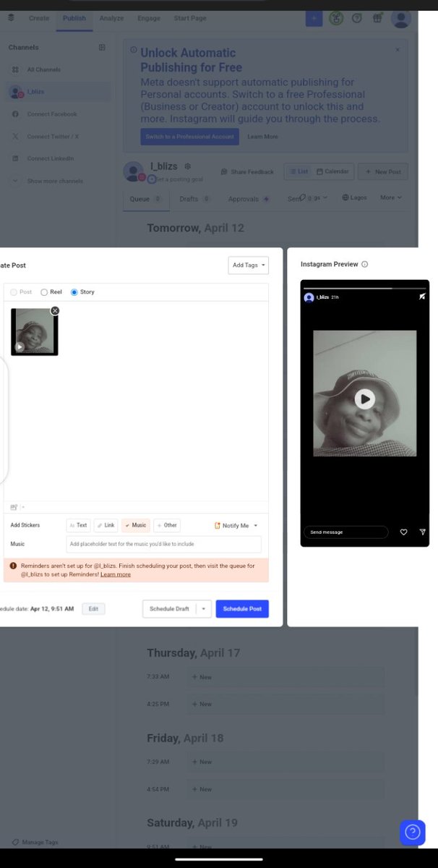This screenshot has height=868, width=438.
Task: Click the Instagram Preview info icon
Action: tap(364, 264)
